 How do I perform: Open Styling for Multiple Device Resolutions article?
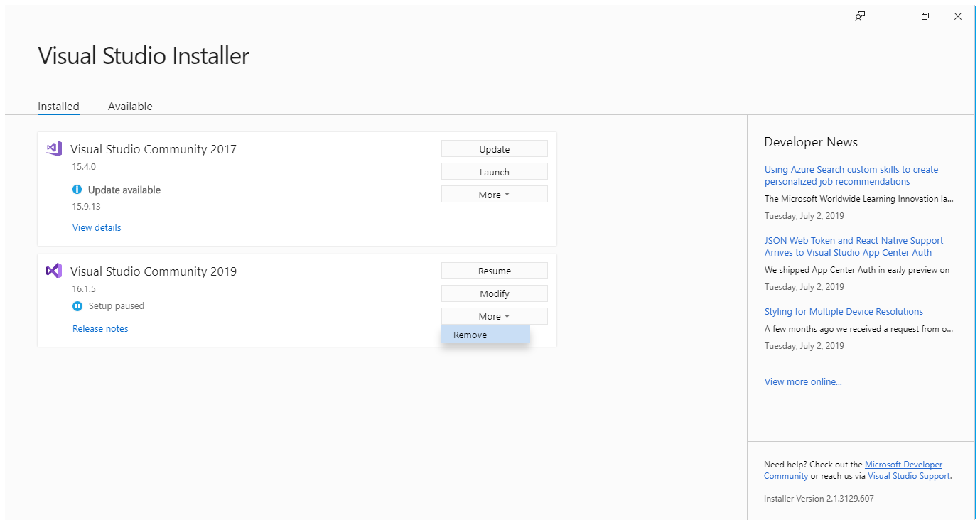click(x=844, y=311)
